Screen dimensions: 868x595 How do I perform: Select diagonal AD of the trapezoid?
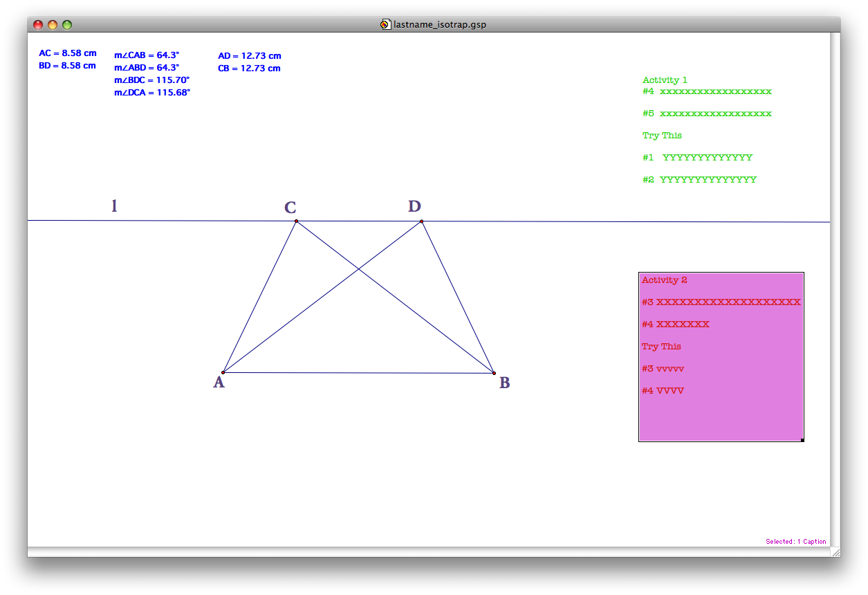[322, 296]
